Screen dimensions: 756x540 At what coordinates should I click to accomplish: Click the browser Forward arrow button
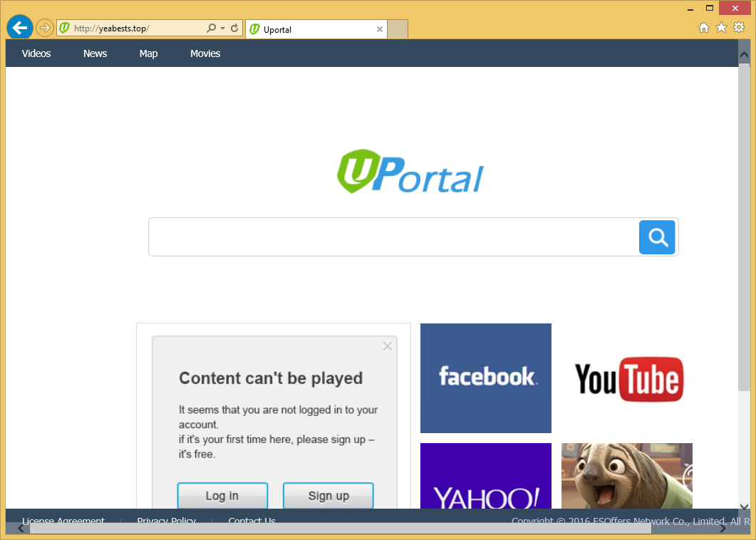(x=44, y=28)
